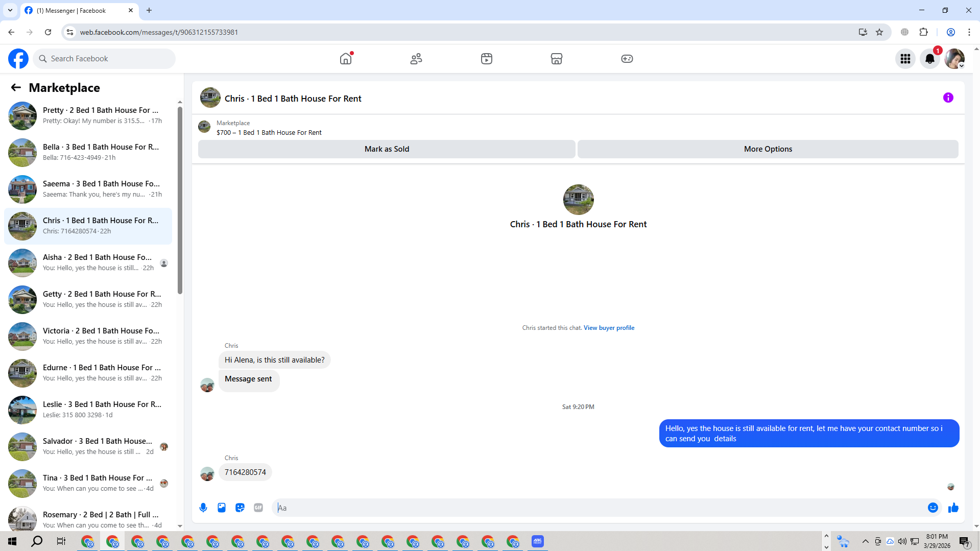View site information icon in address bar

70,32
